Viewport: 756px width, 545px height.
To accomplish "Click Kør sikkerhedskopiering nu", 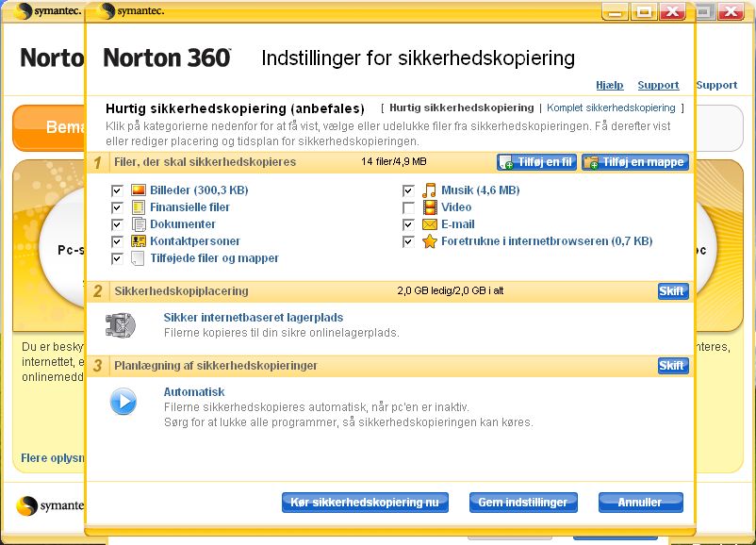I will (365, 503).
